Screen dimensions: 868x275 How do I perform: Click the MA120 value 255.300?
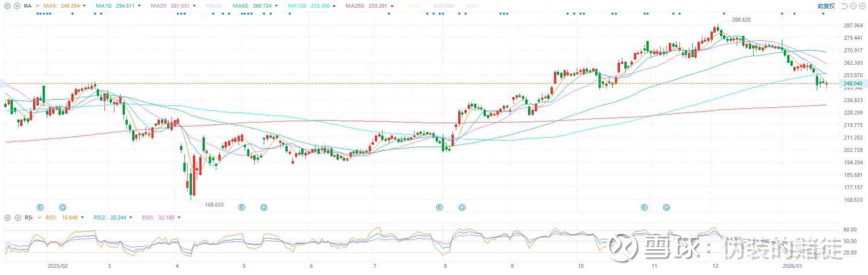(x=320, y=6)
